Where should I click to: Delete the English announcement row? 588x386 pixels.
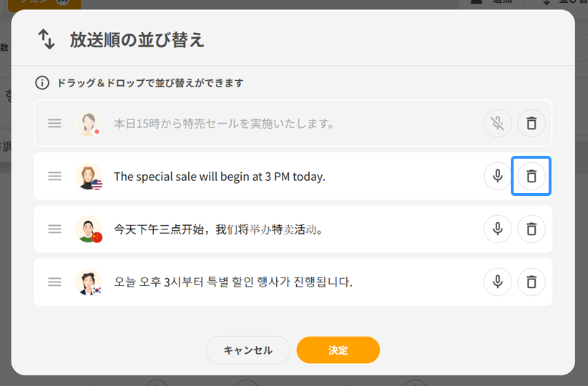click(x=531, y=176)
